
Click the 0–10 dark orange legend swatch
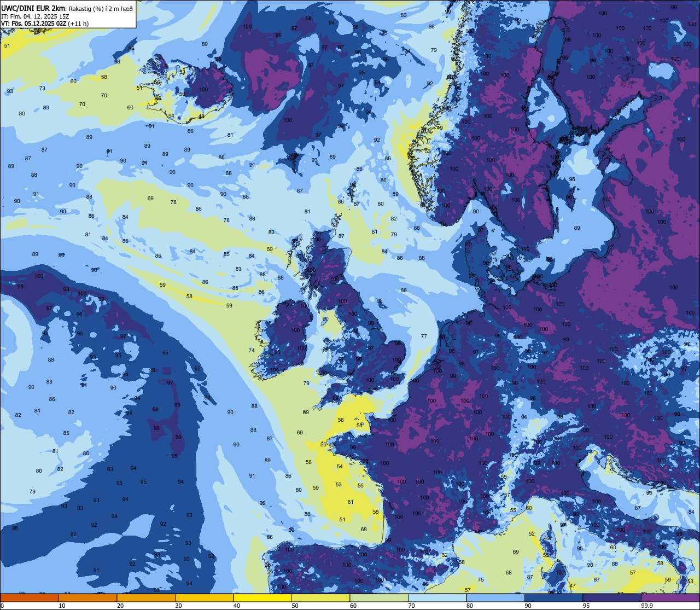tap(30, 597)
